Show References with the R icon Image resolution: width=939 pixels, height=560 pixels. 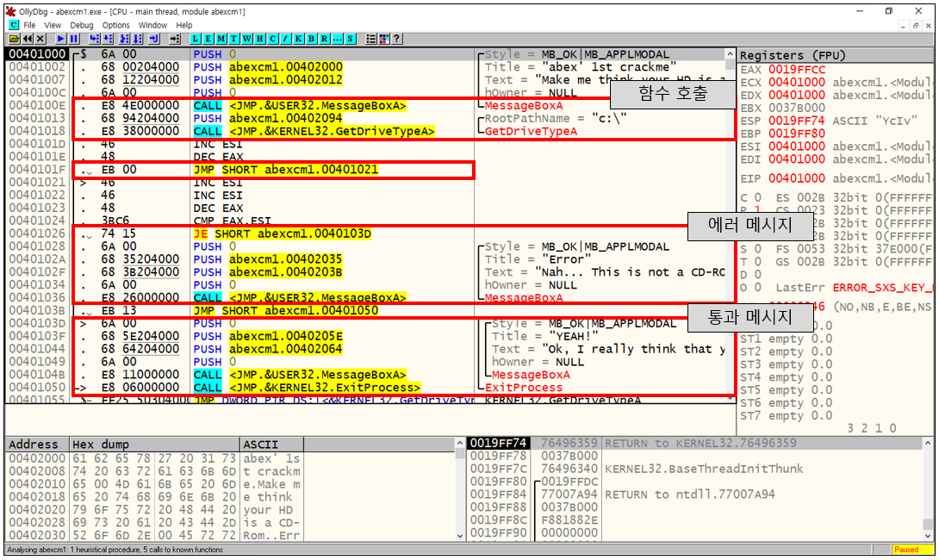coord(324,39)
